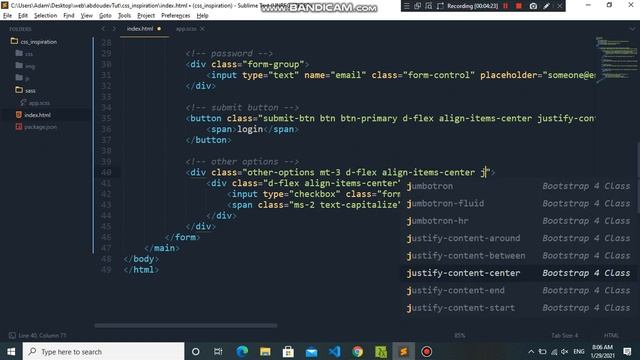
Task: Open the Bandicam hamburger menu icon
Action: 406,6
